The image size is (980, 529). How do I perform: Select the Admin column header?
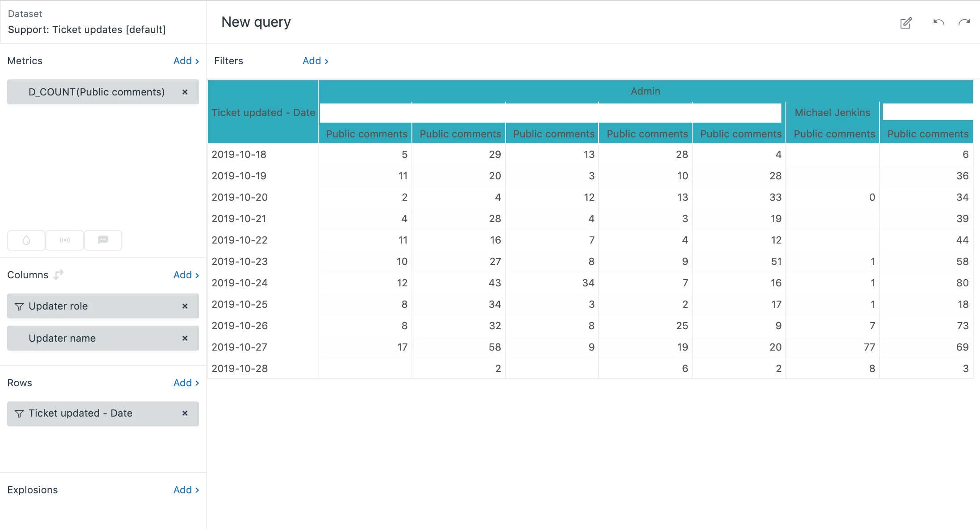click(645, 91)
